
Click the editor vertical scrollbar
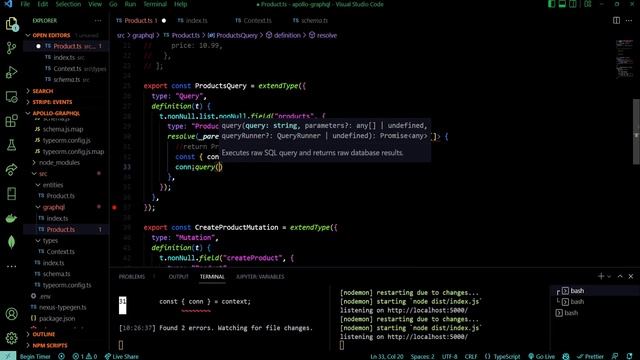(x=636, y=131)
